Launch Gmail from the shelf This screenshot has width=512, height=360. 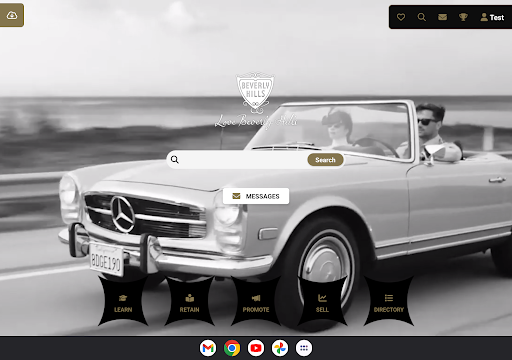208,348
